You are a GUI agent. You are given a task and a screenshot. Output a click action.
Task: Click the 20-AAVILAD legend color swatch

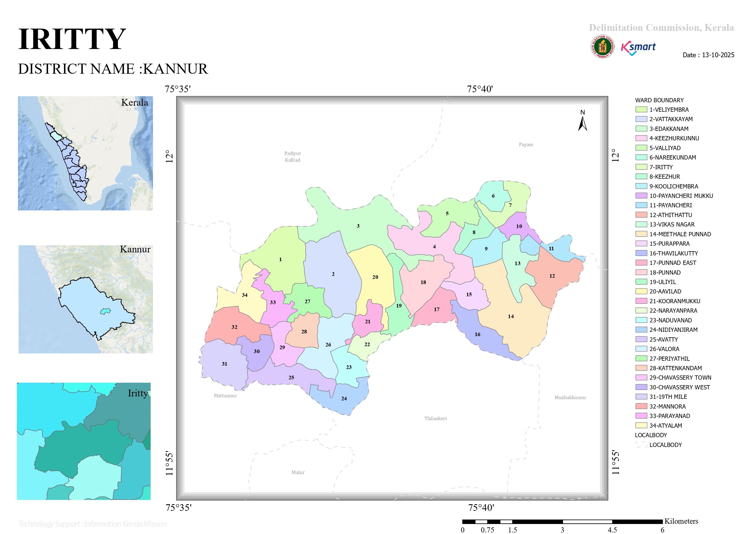click(641, 291)
